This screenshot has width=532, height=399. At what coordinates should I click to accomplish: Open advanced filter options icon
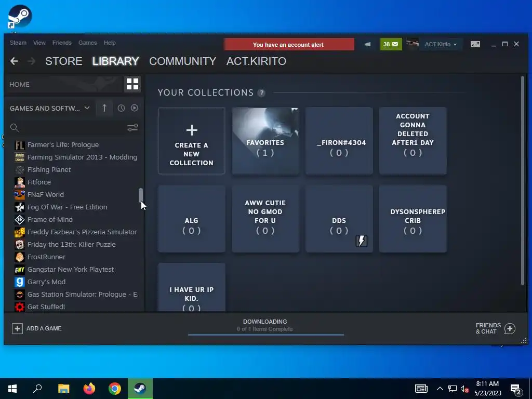132,128
